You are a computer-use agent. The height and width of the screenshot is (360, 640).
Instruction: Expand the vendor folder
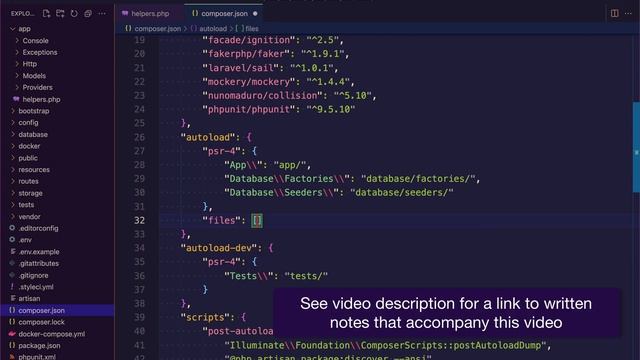tap(13, 217)
